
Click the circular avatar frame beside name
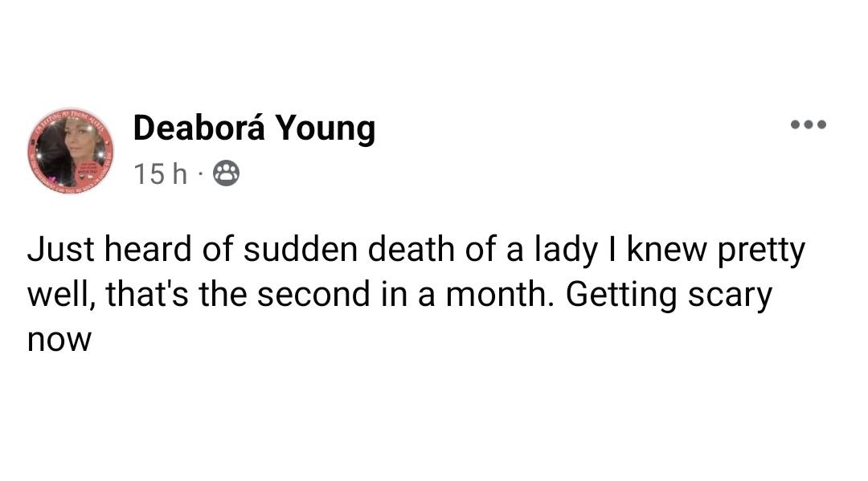[x=71, y=150]
